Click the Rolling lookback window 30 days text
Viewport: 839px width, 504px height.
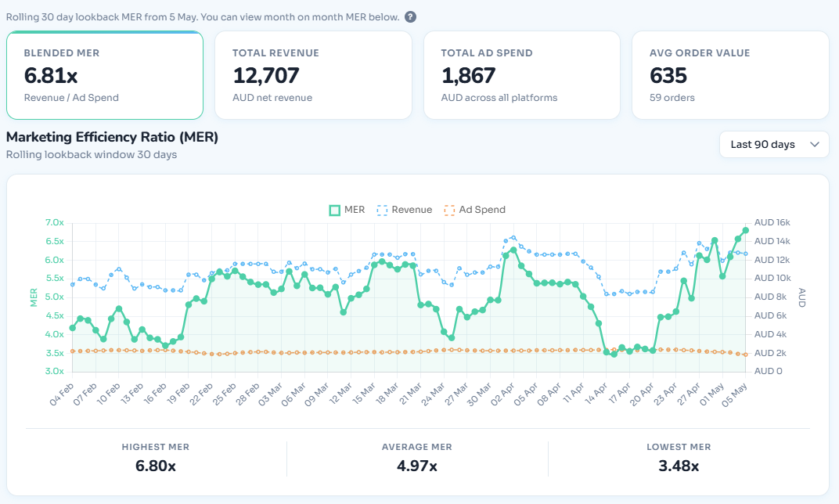(92, 155)
